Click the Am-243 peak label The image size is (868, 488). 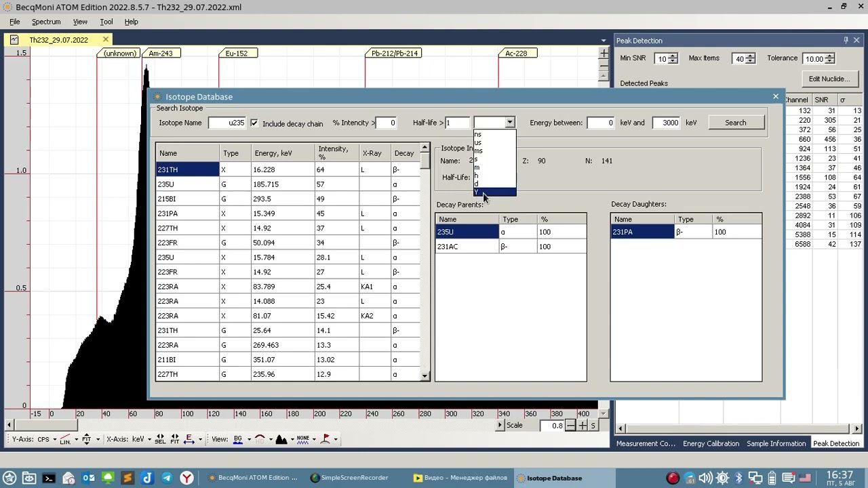[161, 53]
